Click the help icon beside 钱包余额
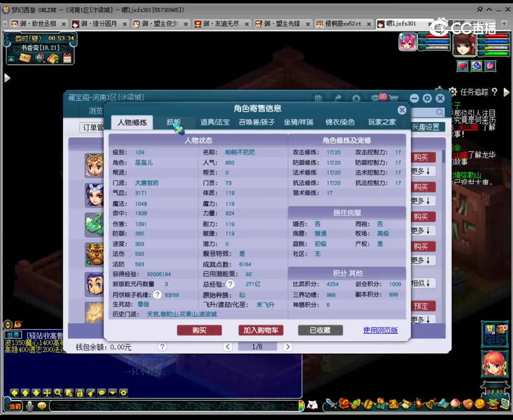 coord(162,347)
